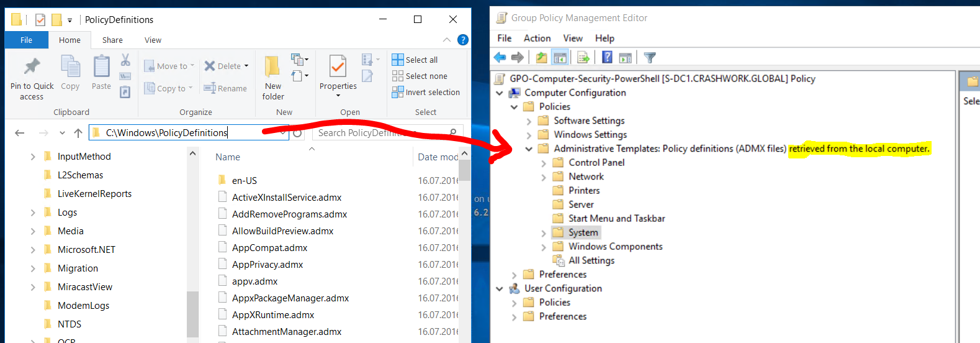
Task: Click Pin to Quick access icon
Action: tap(32, 66)
